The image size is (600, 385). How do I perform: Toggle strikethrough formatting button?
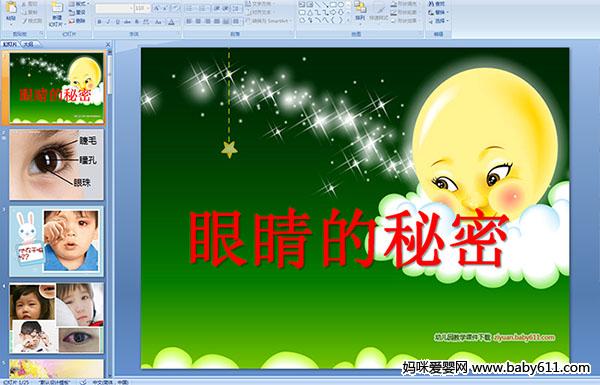coord(127,22)
